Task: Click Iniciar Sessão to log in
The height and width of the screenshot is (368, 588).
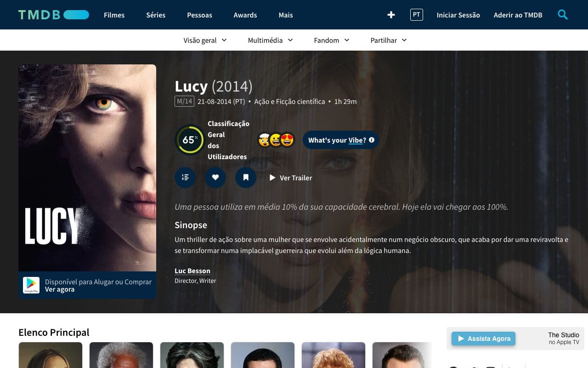Action: click(x=458, y=15)
